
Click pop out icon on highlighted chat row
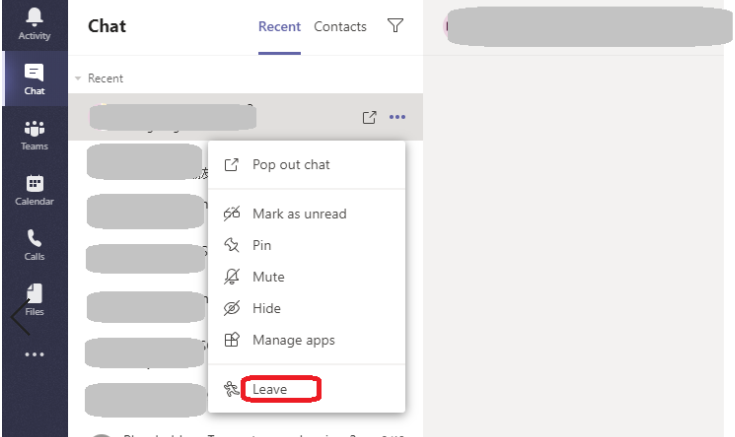(x=369, y=117)
